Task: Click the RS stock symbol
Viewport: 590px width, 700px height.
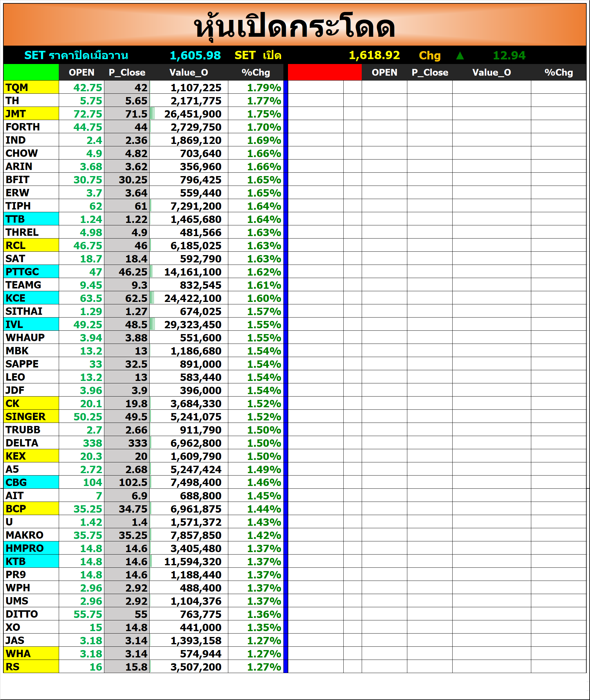Action: click(31, 667)
